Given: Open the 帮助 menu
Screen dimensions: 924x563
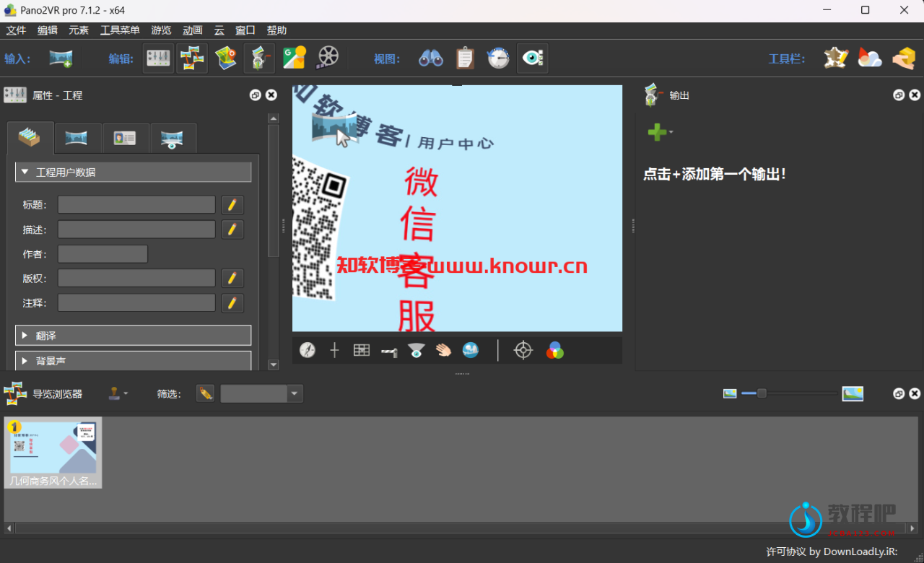Looking at the screenshot, I should click(277, 30).
